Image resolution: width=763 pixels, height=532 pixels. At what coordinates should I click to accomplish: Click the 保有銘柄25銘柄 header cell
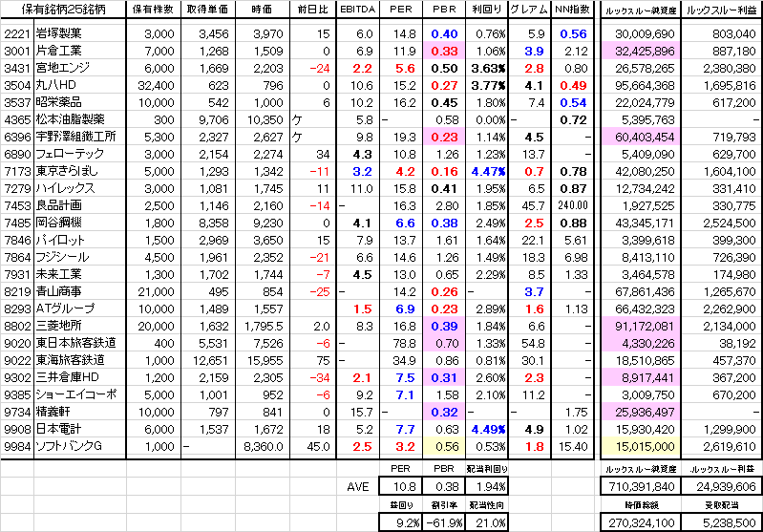coord(63,10)
